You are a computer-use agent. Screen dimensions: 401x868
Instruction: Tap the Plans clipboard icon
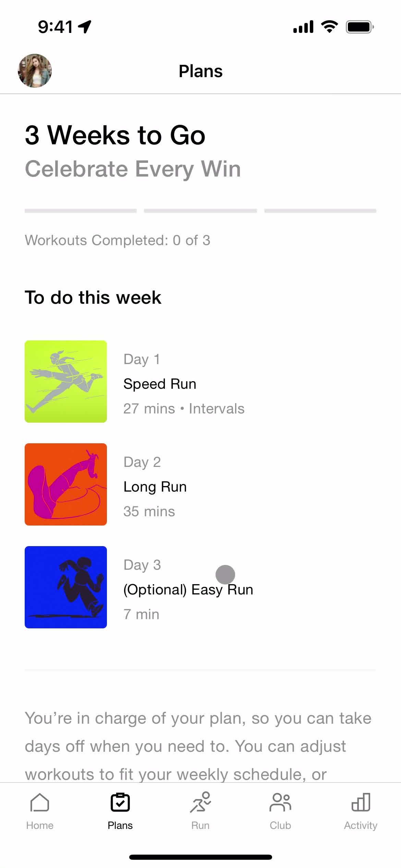(x=120, y=802)
